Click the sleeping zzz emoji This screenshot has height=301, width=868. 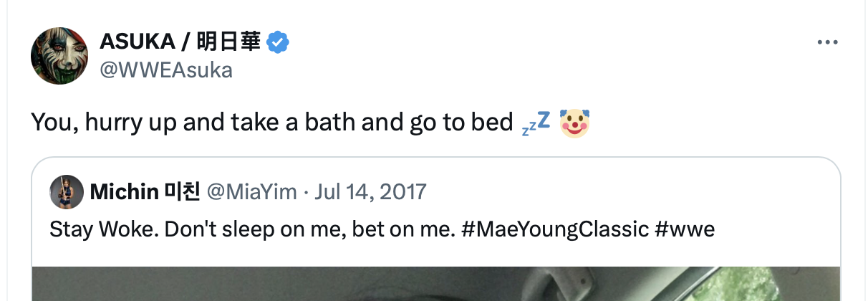(x=535, y=123)
